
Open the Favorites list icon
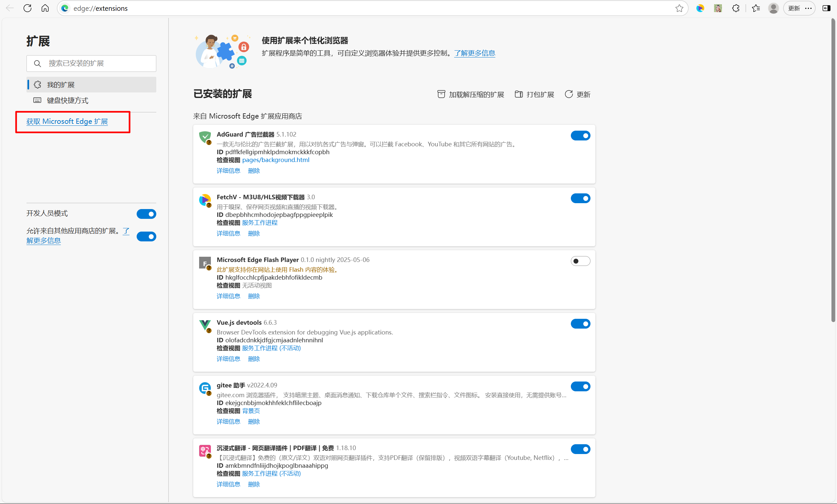coord(756,8)
